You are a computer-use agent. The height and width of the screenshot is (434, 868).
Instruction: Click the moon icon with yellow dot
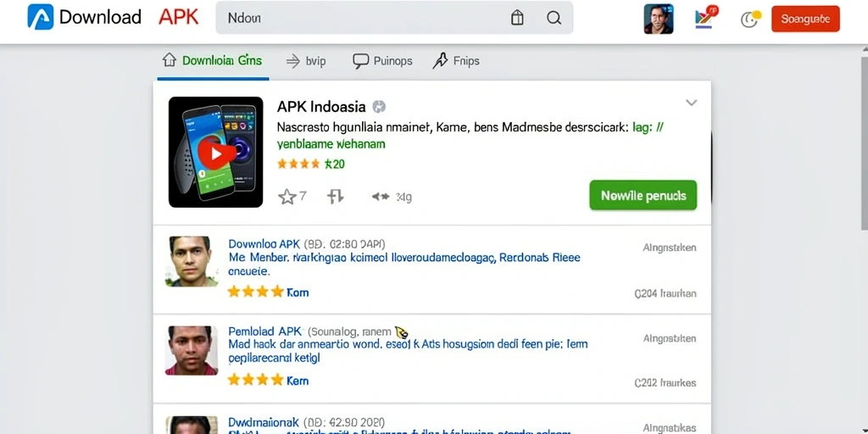tap(751, 19)
